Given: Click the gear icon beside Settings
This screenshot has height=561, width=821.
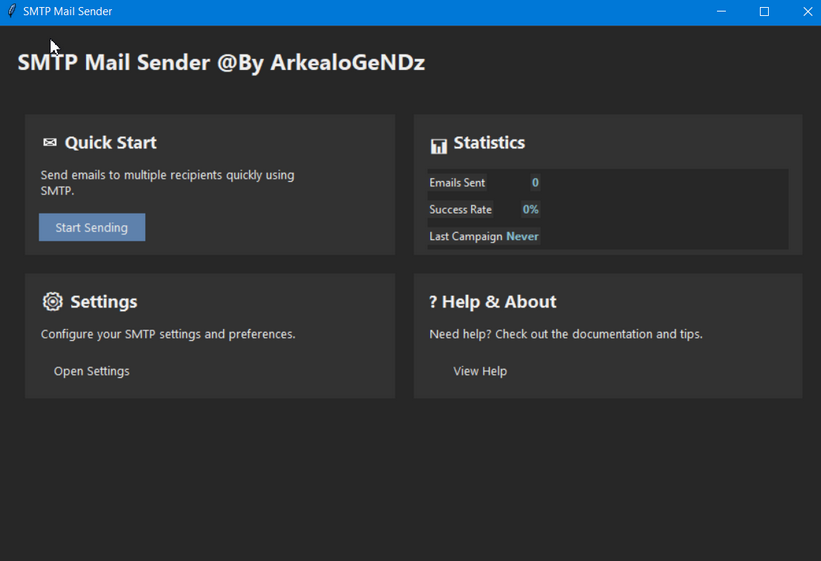Looking at the screenshot, I should [x=52, y=302].
